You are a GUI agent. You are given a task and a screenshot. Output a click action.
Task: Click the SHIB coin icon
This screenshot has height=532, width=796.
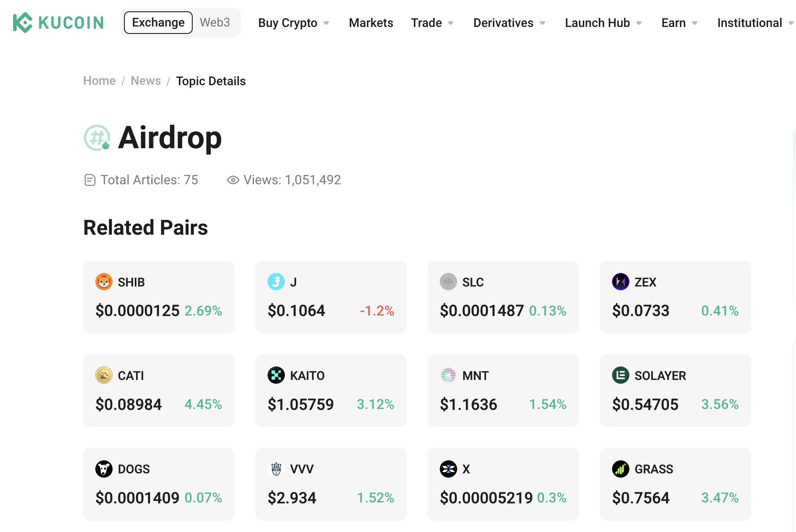[x=104, y=282]
